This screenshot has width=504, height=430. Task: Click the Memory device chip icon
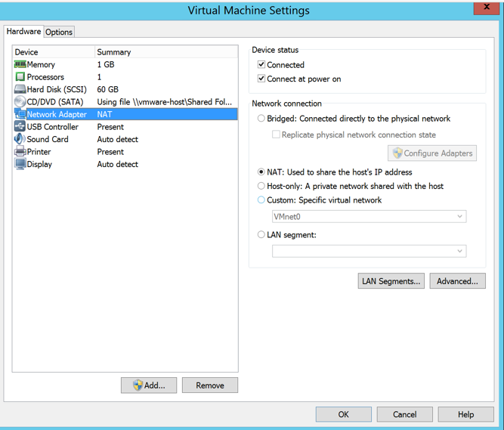click(x=20, y=64)
